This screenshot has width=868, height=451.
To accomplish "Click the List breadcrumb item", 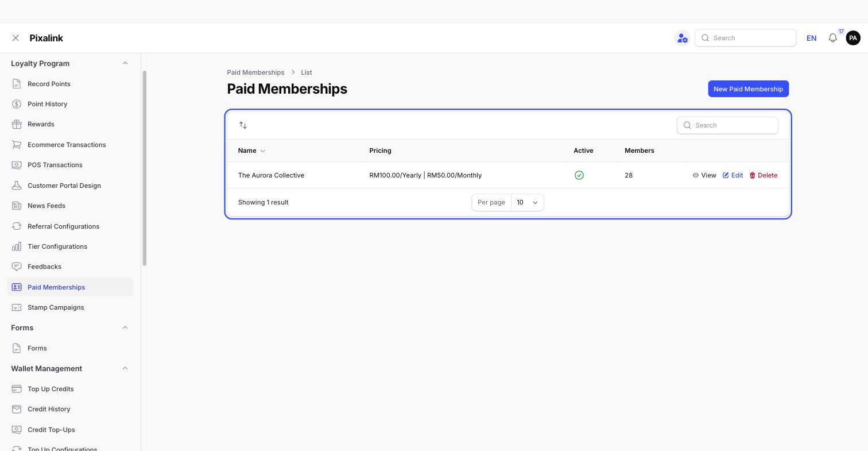I will click(307, 72).
